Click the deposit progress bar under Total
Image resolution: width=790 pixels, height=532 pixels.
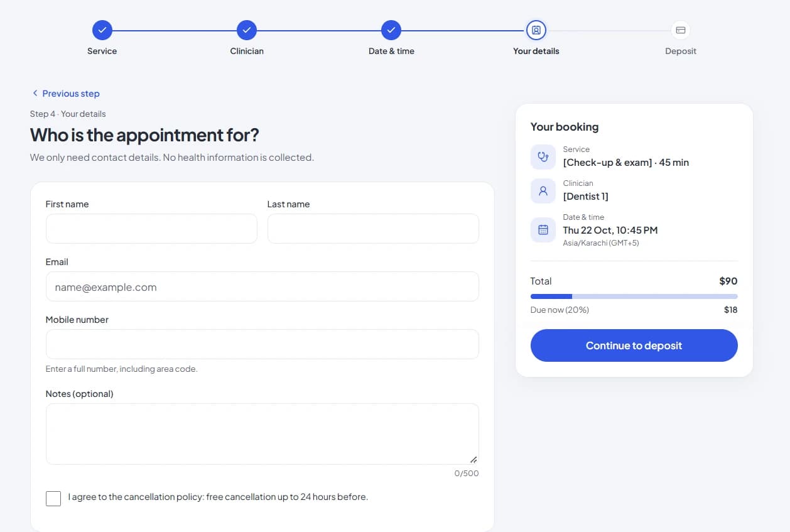coord(634,296)
